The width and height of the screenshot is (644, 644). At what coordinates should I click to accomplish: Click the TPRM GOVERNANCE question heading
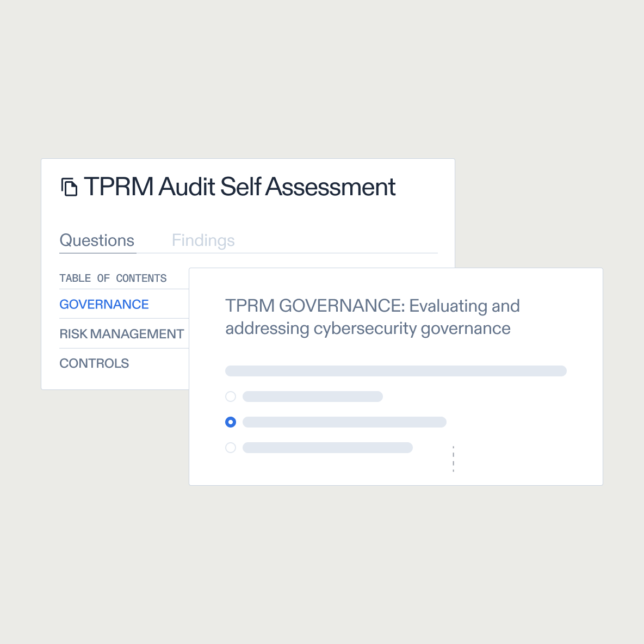(x=372, y=317)
